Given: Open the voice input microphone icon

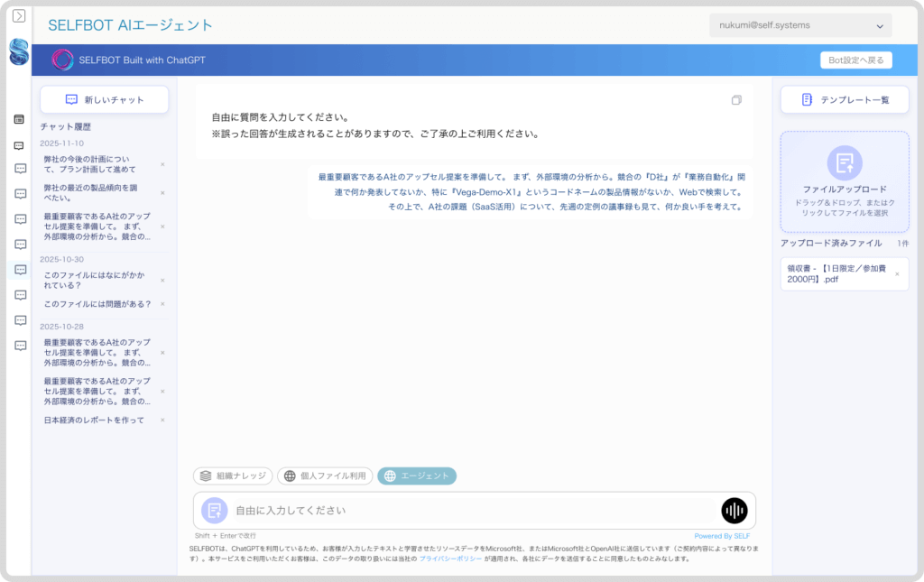Looking at the screenshot, I should coord(735,511).
